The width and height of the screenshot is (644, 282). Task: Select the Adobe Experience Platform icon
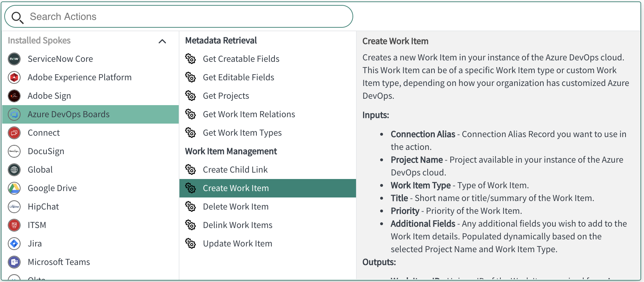pyautogui.click(x=14, y=77)
